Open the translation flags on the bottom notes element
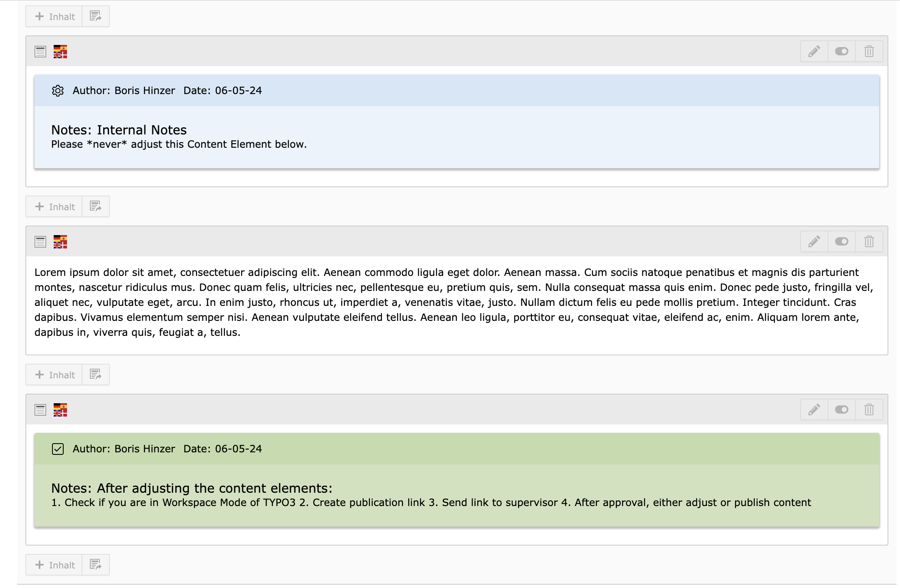 [x=60, y=409]
